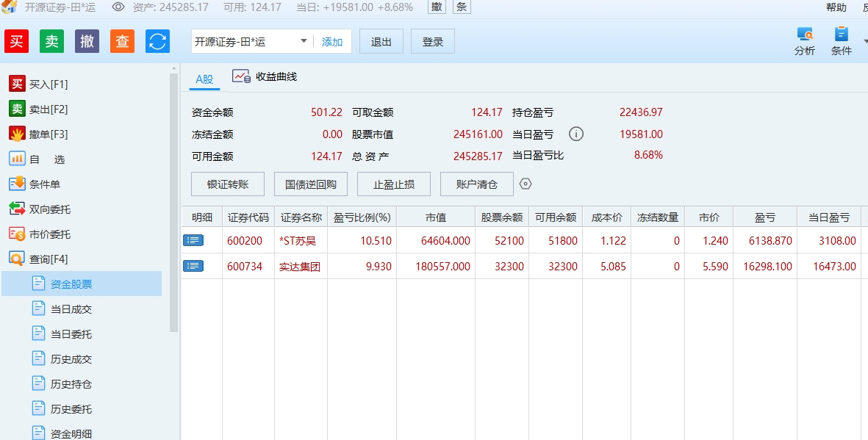Click the info icon beside 当日盈亏
The image size is (868, 440).
576,134
